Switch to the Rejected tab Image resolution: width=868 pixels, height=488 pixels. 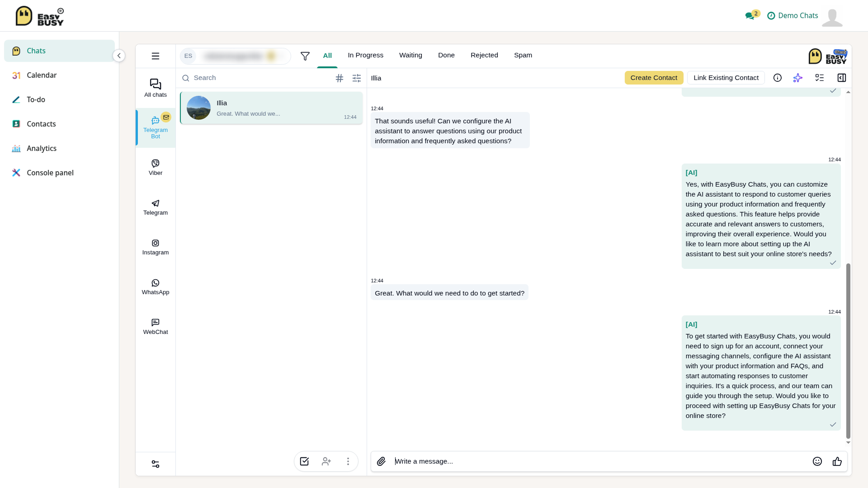(484, 55)
